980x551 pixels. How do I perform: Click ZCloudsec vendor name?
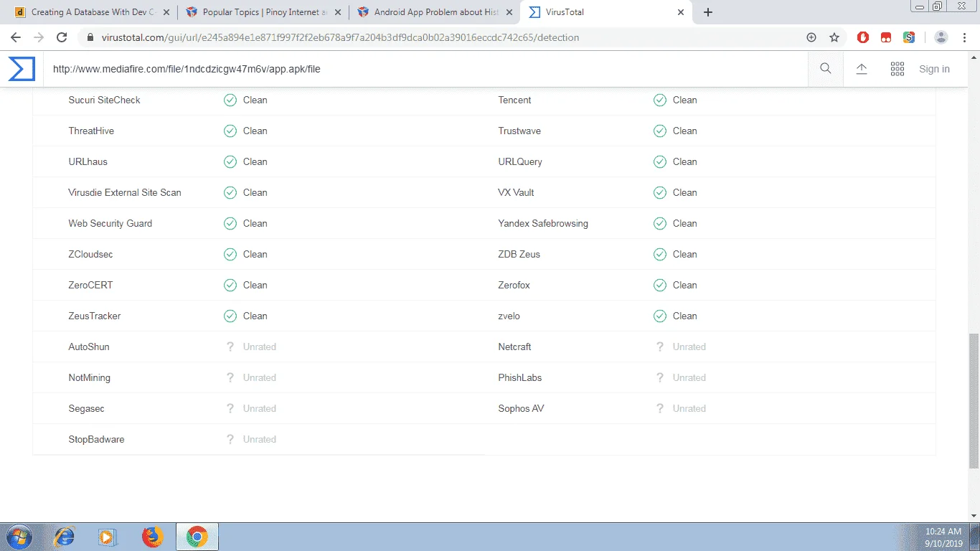pos(90,254)
